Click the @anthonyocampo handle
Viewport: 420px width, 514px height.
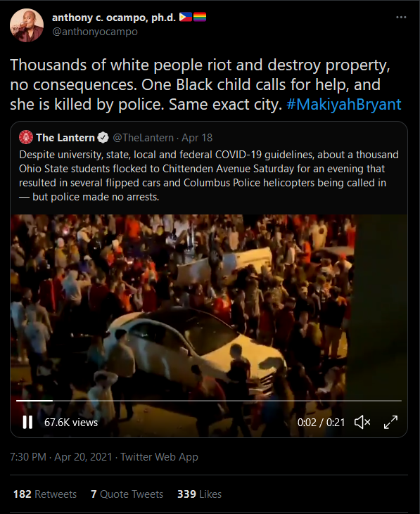(95, 32)
